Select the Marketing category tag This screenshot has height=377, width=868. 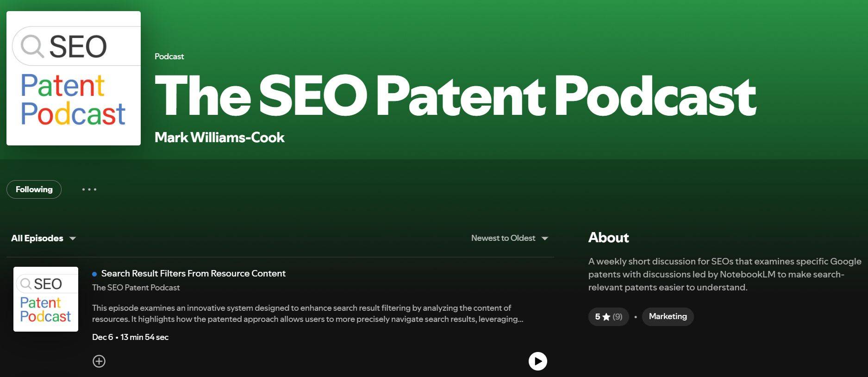pos(668,317)
